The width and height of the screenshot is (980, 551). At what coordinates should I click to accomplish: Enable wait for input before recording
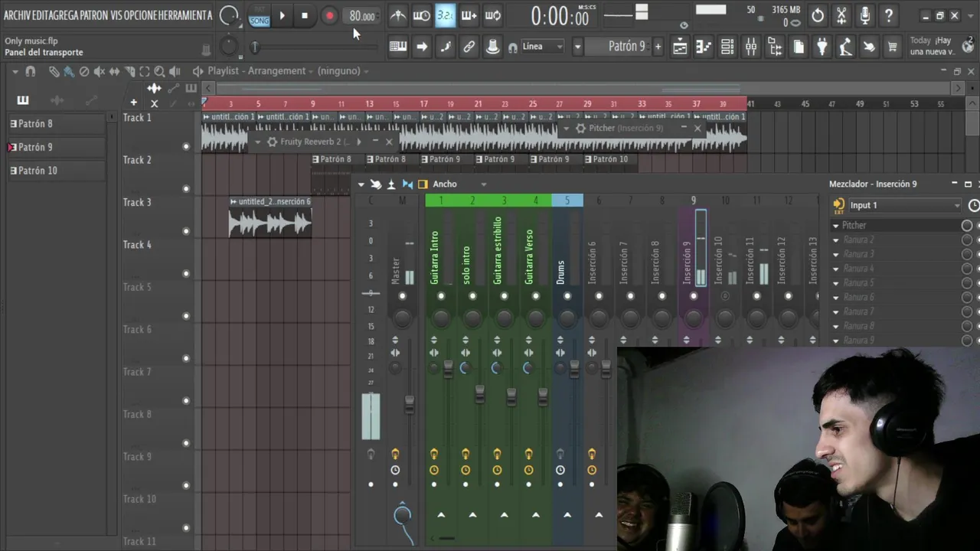(421, 15)
